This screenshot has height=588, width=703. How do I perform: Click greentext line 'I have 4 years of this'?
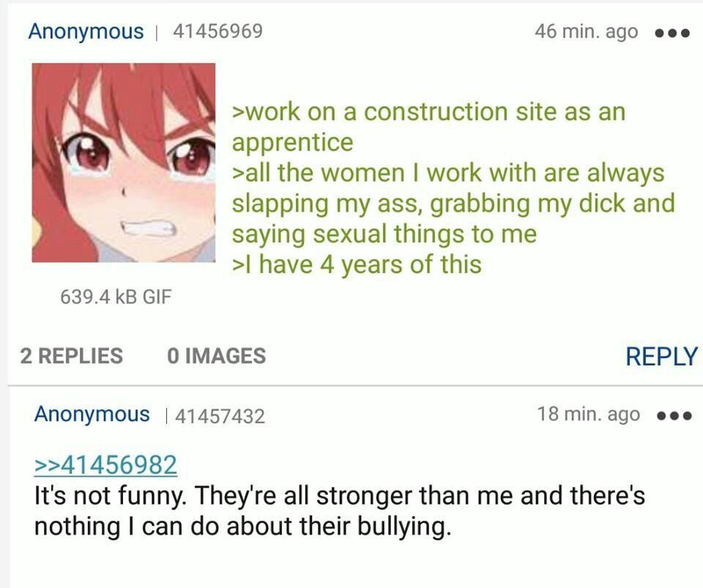[x=357, y=264]
